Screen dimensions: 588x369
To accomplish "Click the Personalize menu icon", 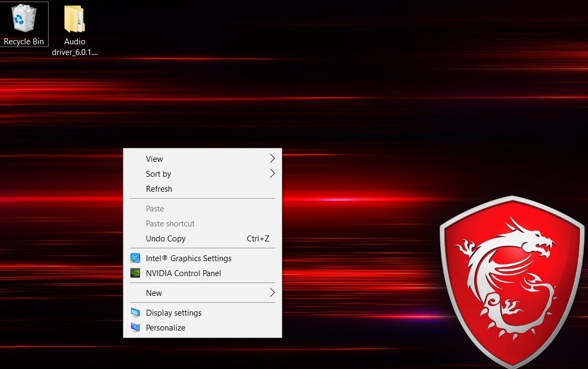I will coord(135,328).
